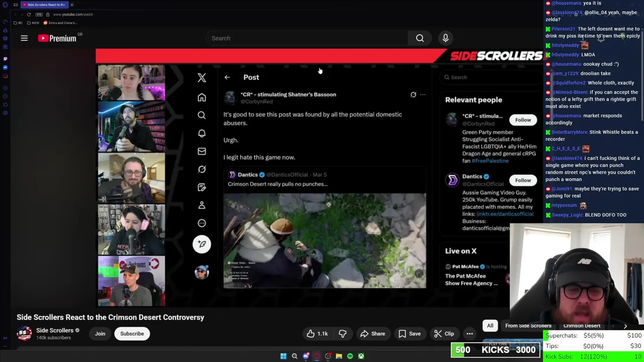Open Messenger in the Opera sidebar
Viewport: 644px width, 362px height.
(x=5, y=67)
